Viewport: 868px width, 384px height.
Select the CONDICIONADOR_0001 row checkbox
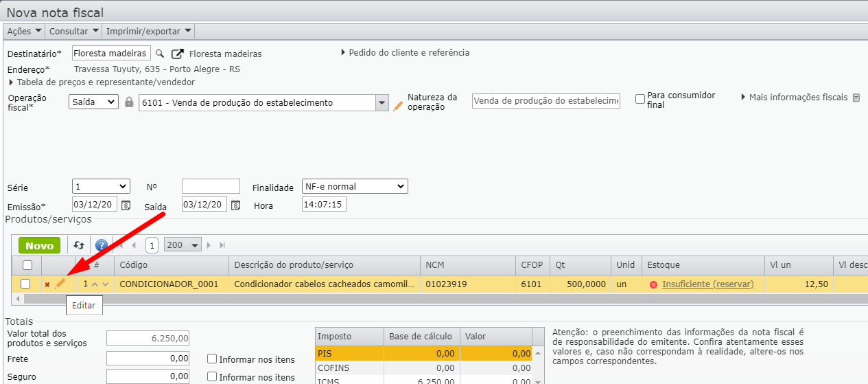pos(25,284)
